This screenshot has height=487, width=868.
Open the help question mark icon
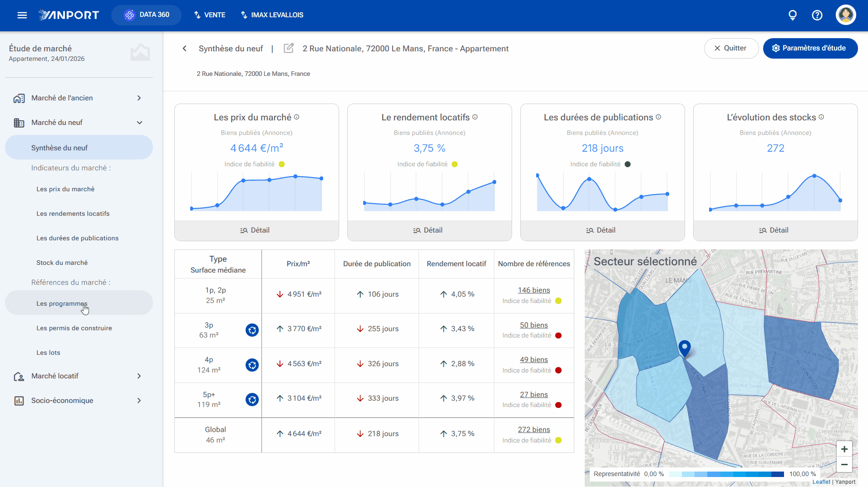[817, 15]
